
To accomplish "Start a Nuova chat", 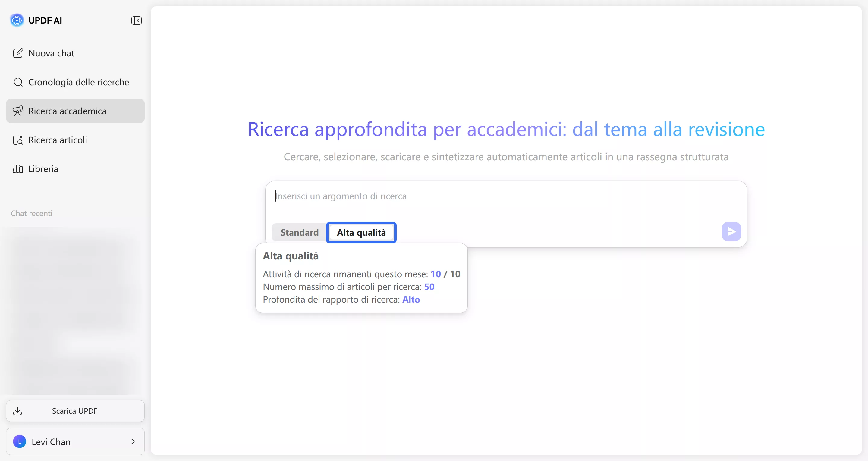I will coord(51,53).
